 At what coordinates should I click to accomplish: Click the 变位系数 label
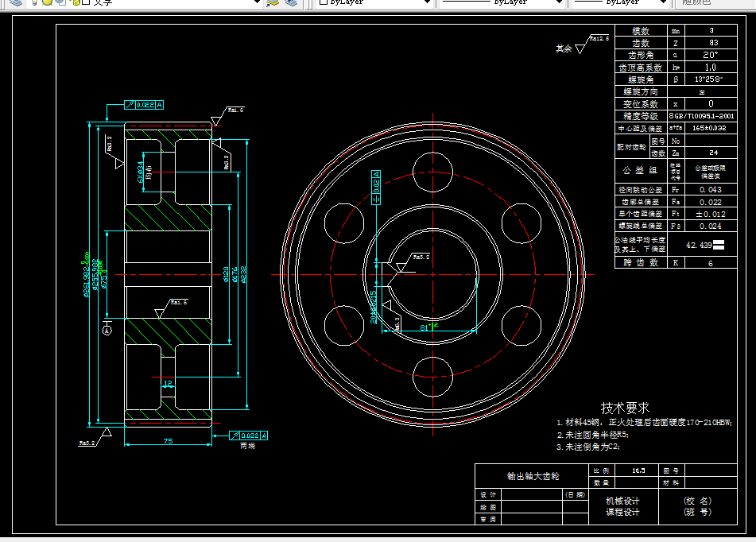[641, 104]
